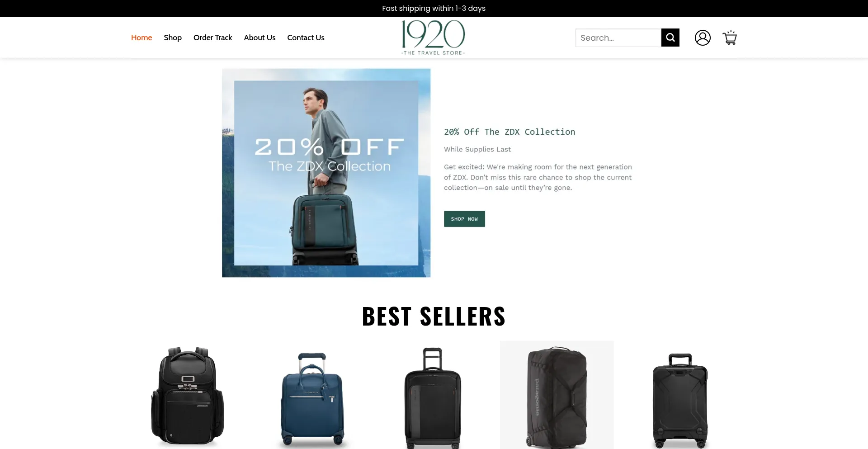Open the user account icon
The height and width of the screenshot is (449, 868).
pos(703,38)
